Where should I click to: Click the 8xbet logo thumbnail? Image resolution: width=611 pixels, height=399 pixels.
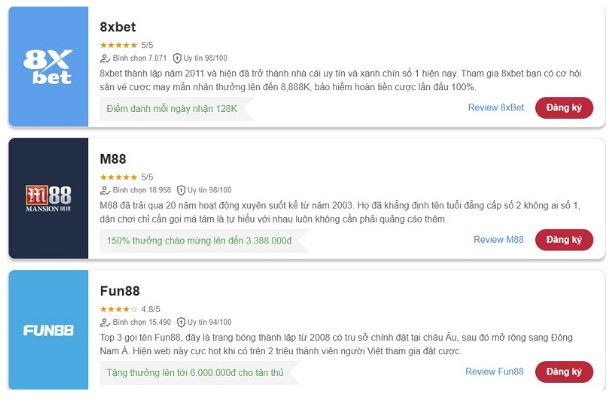pos(48,66)
